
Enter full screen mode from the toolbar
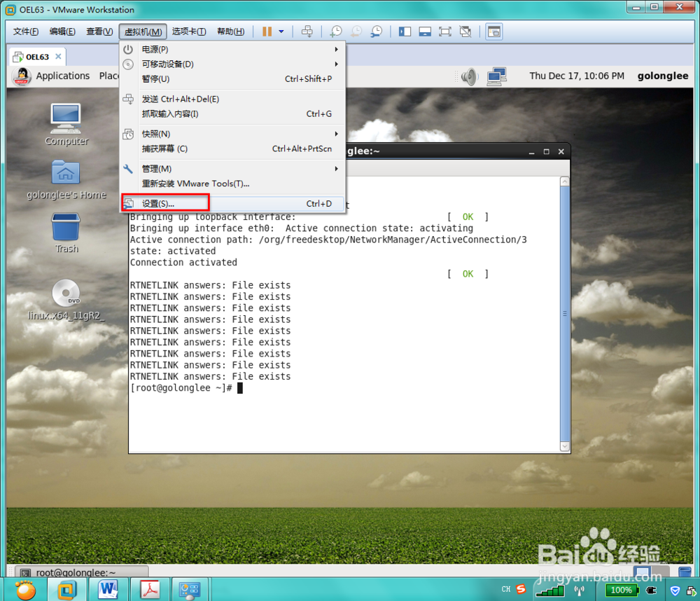(x=445, y=31)
